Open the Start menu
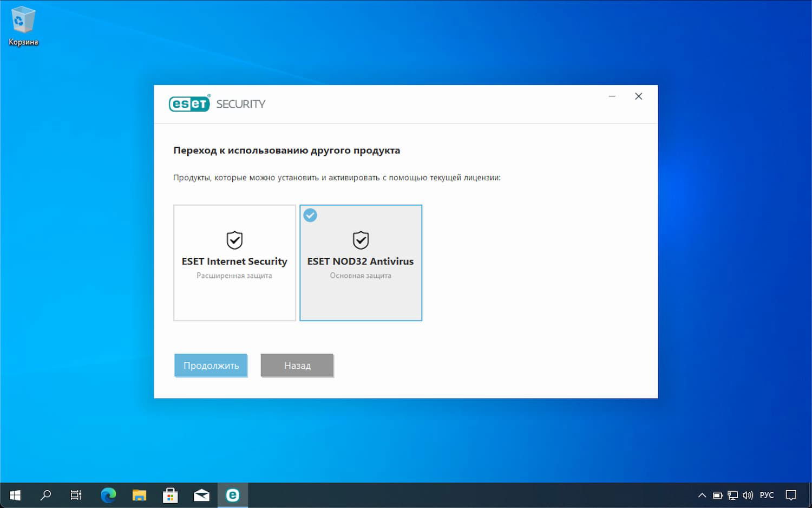The height and width of the screenshot is (508, 812). tap(14, 494)
